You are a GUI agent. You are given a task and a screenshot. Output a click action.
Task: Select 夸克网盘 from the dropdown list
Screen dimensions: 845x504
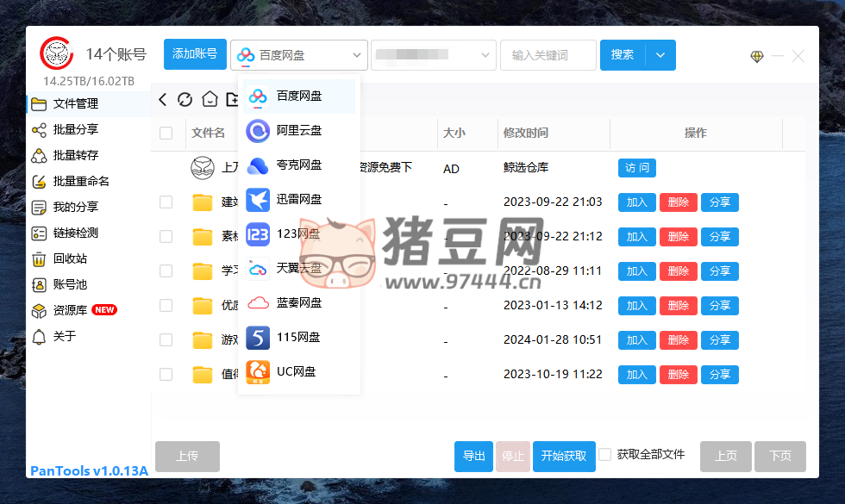pyautogui.click(x=299, y=165)
